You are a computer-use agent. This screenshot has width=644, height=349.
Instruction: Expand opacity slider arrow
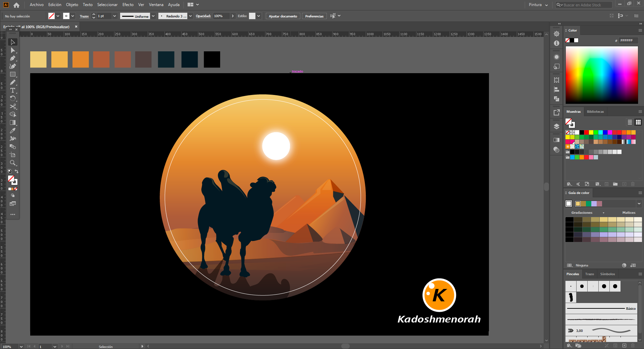pyautogui.click(x=233, y=16)
